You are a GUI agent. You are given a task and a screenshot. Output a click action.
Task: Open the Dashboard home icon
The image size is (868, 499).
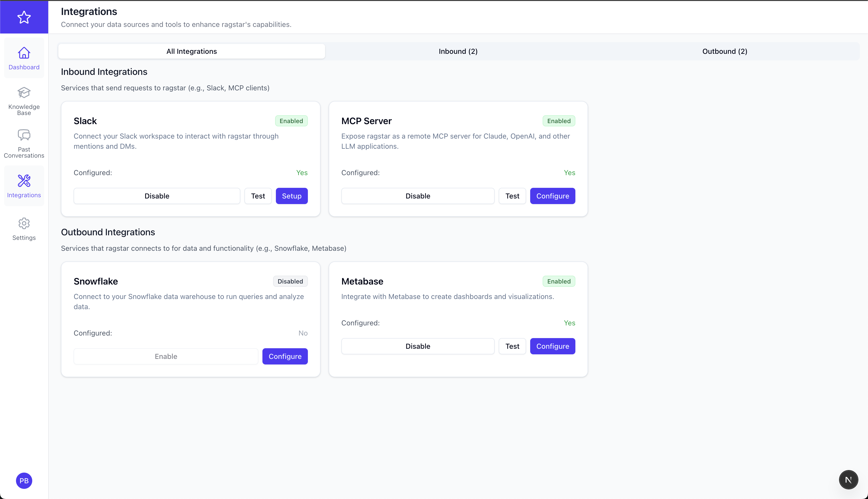click(24, 53)
